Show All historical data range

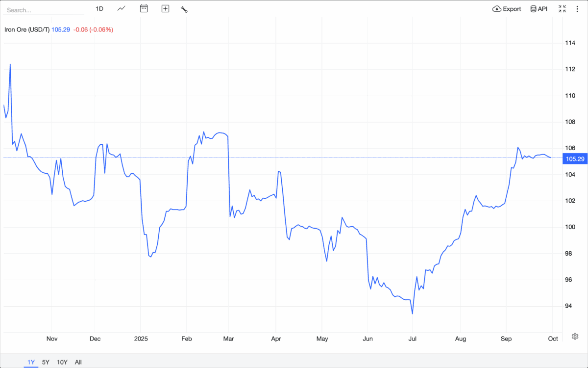(x=78, y=362)
